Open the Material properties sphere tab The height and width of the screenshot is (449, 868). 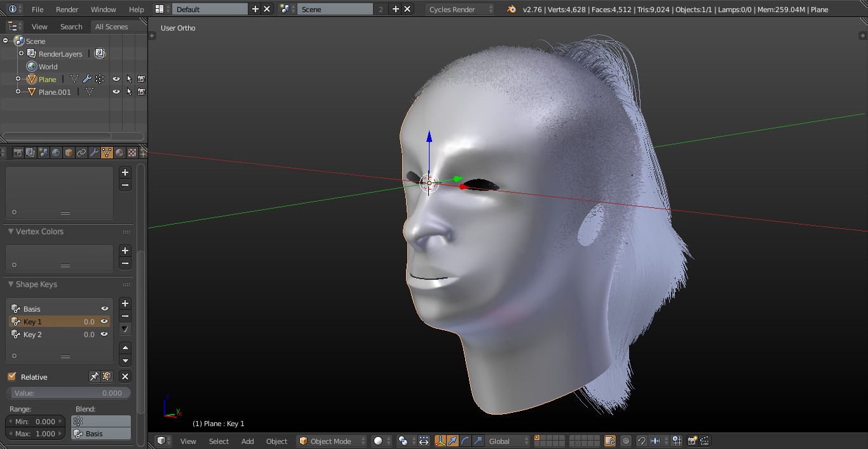tap(119, 153)
